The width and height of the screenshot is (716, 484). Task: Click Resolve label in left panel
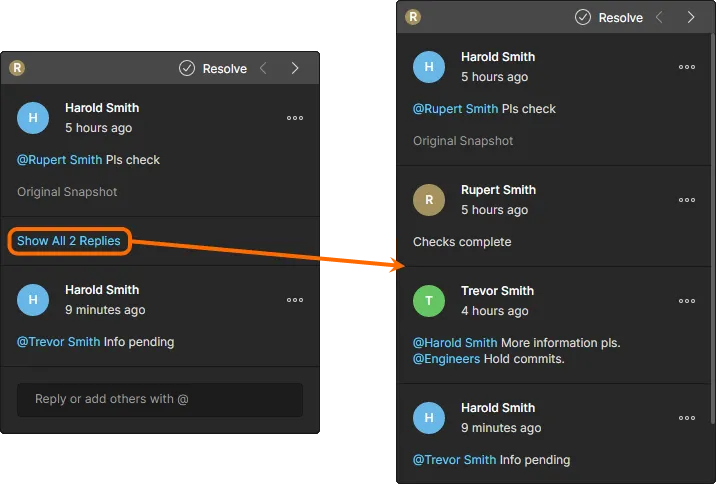[x=225, y=69]
